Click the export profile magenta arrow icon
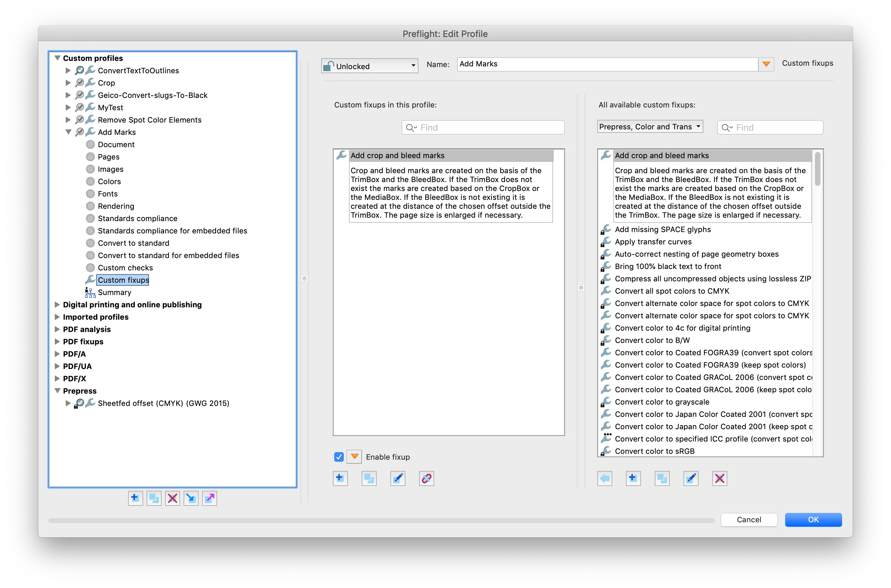The height and width of the screenshot is (588, 891). pos(209,498)
